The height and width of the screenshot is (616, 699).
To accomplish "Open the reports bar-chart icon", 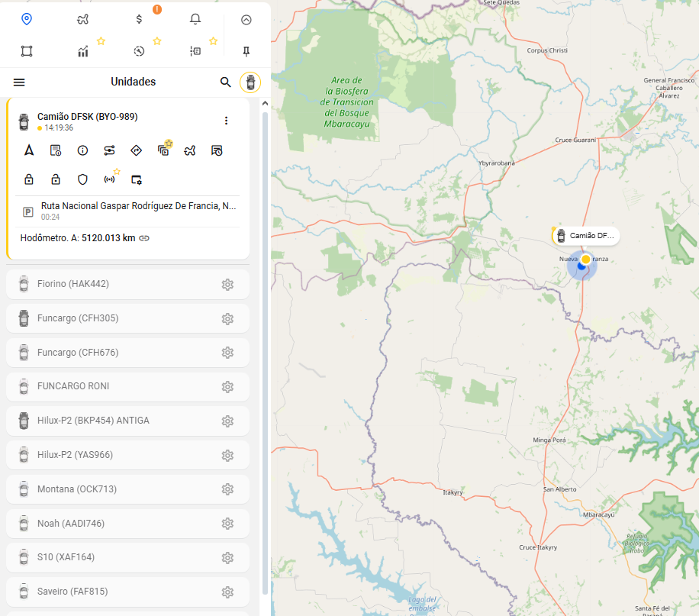I will click(83, 51).
